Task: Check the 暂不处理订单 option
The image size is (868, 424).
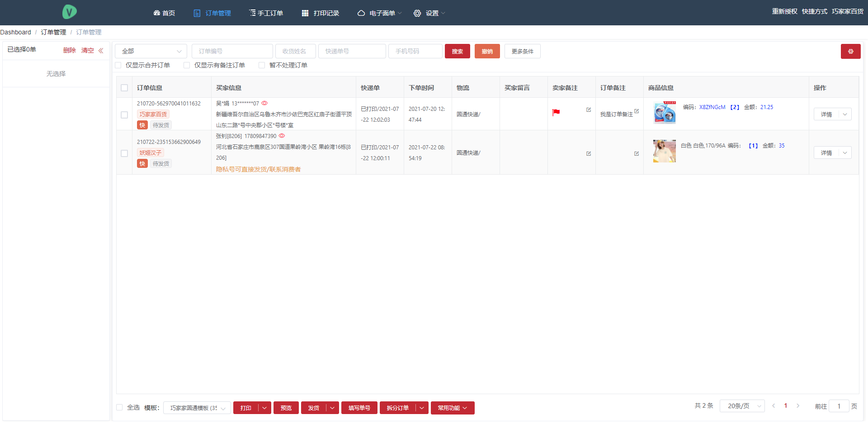Action: (x=262, y=65)
